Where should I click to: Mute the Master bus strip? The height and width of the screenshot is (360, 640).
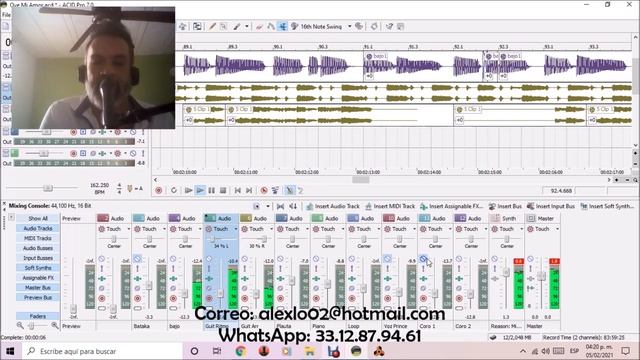click(x=530, y=259)
